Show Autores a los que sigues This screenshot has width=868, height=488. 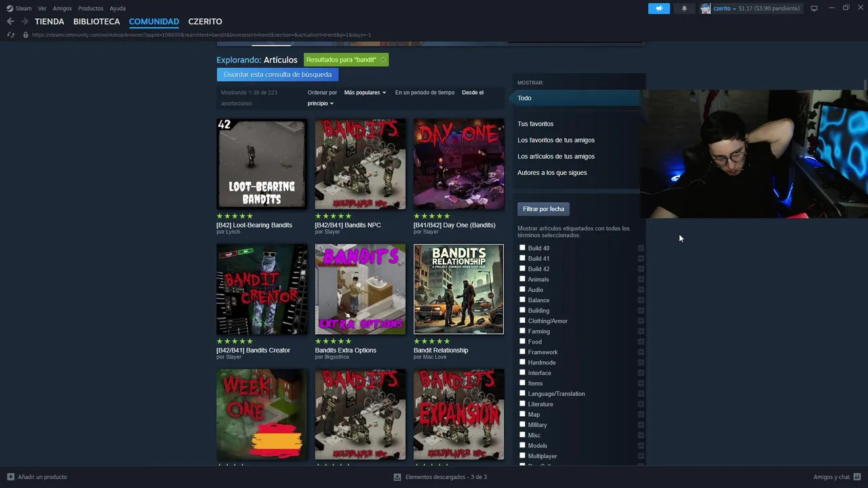pyautogui.click(x=552, y=173)
